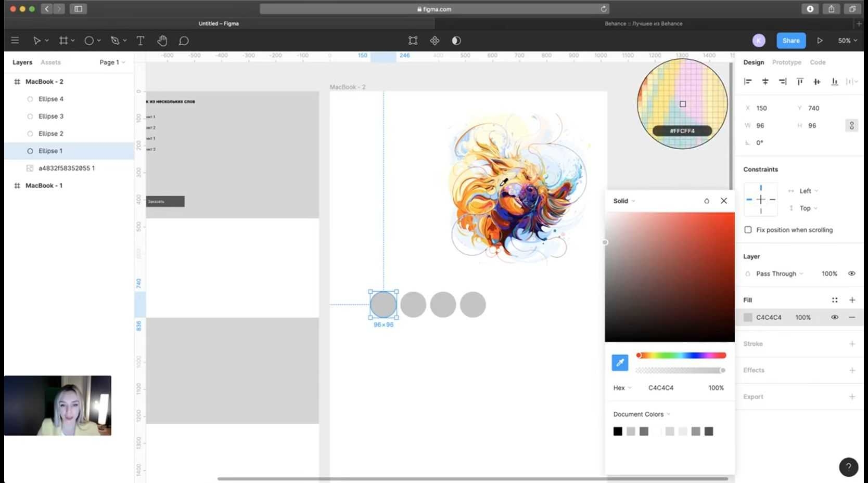Select the Text tool
868x483 pixels.
pyautogui.click(x=140, y=41)
